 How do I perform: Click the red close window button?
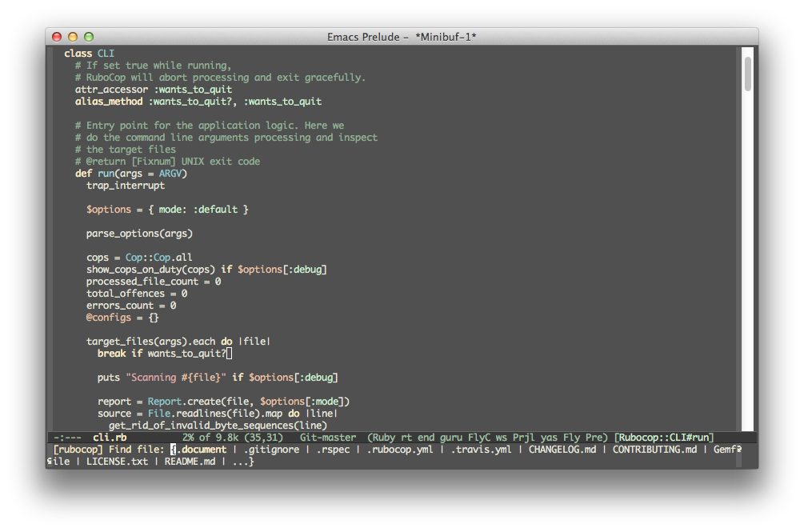click(57, 37)
